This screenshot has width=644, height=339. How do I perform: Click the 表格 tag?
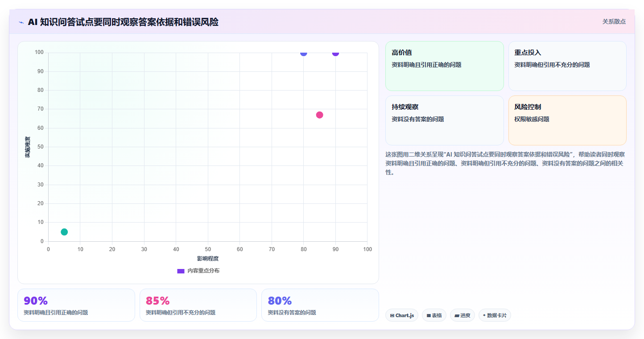pos(434,315)
